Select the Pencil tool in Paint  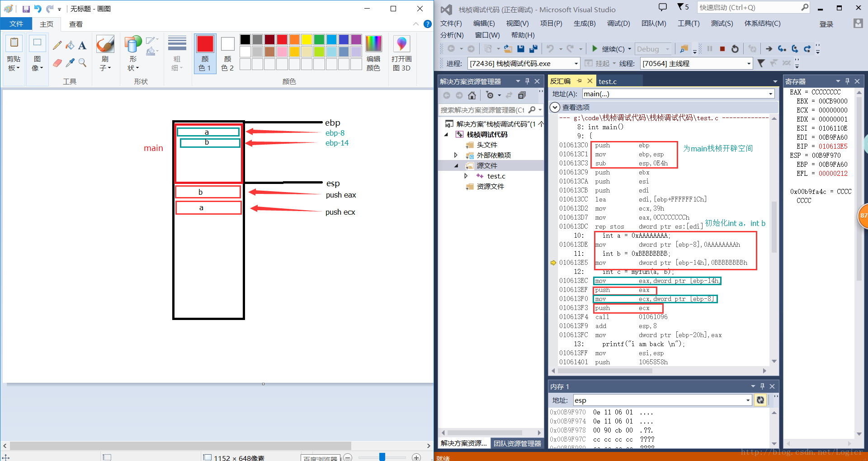pos(57,45)
